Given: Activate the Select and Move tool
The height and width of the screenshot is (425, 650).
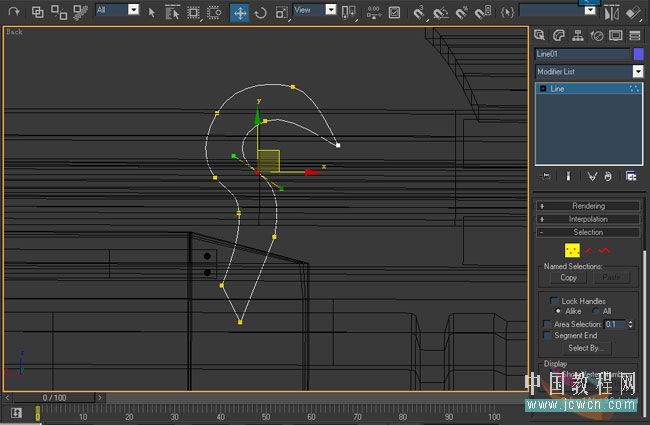Looking at the screenshot, I should [x=240, y=13].
